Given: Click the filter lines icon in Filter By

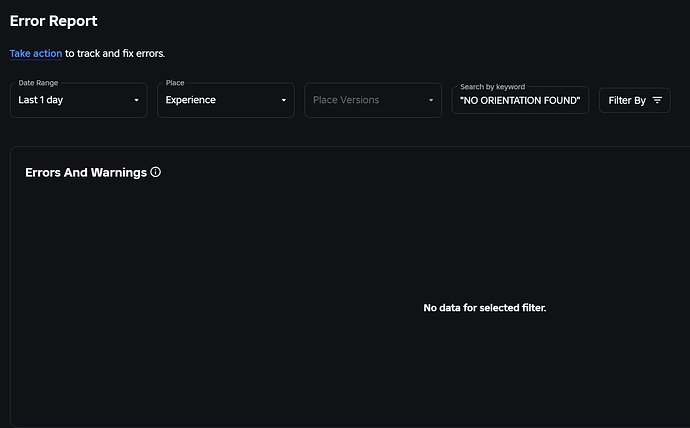Looking at the screenshot, I should click(x=657, y=100).
